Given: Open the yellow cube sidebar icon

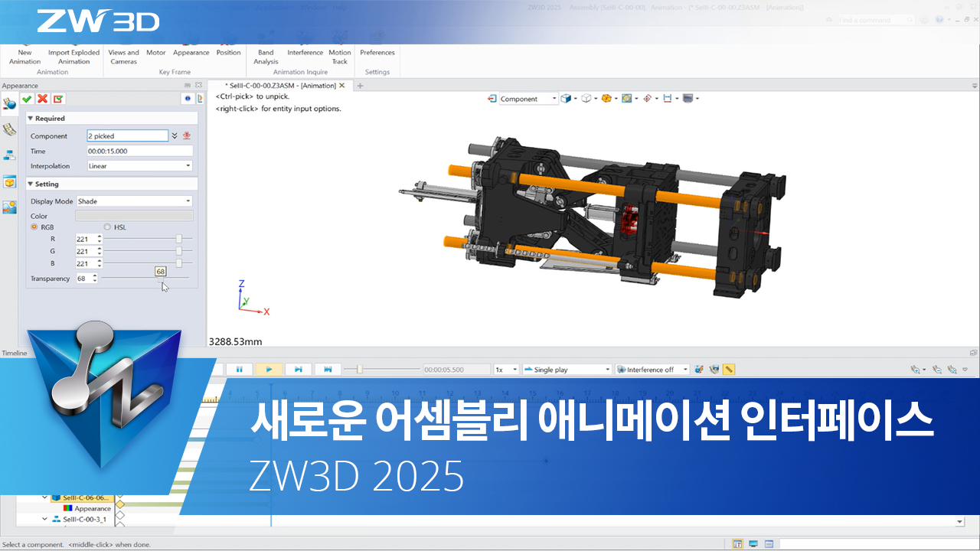Looking at the screenshot, I should (x=9, y=182).
